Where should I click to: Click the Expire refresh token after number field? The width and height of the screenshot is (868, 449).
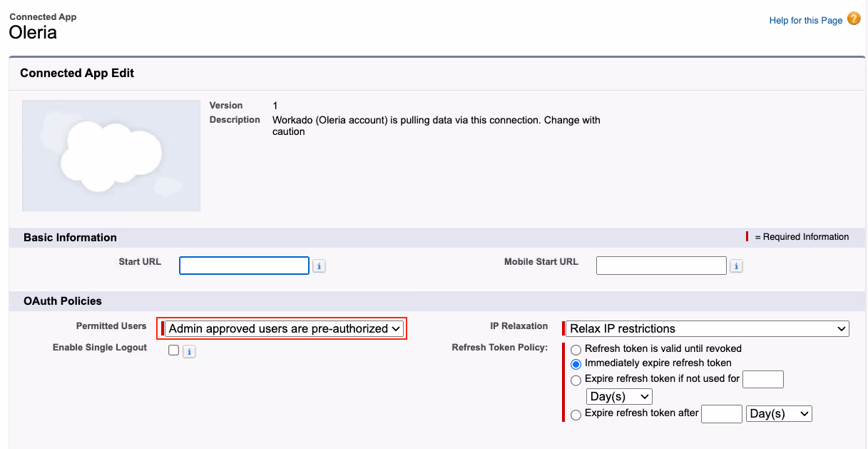pyautogui.click(x=722, y=414)
